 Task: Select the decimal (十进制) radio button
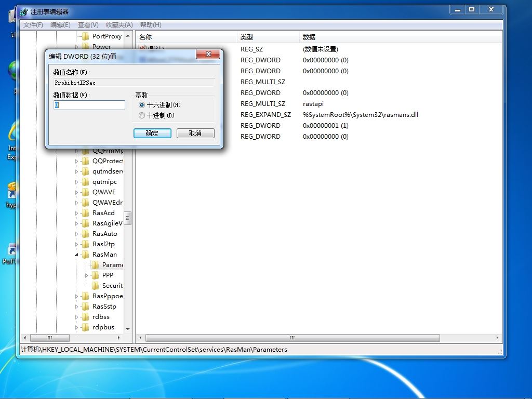pos(142,116)
